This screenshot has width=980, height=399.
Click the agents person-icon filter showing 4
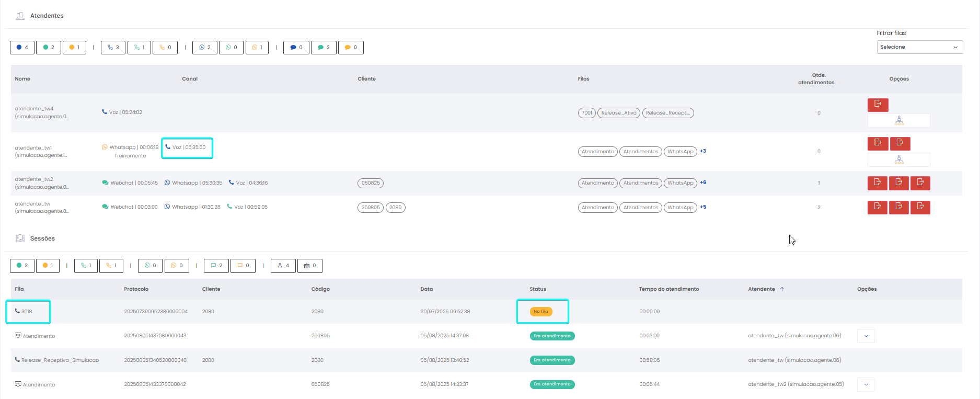(x=283, y=266)
